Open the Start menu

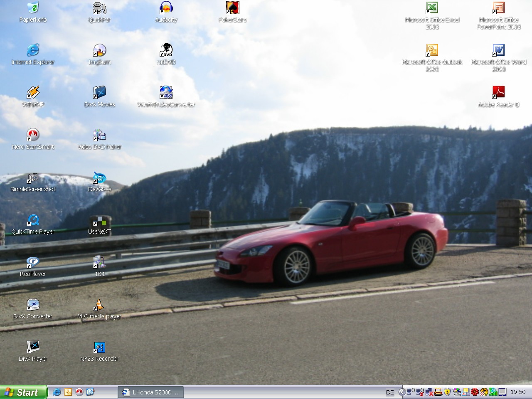coord(23,392)
